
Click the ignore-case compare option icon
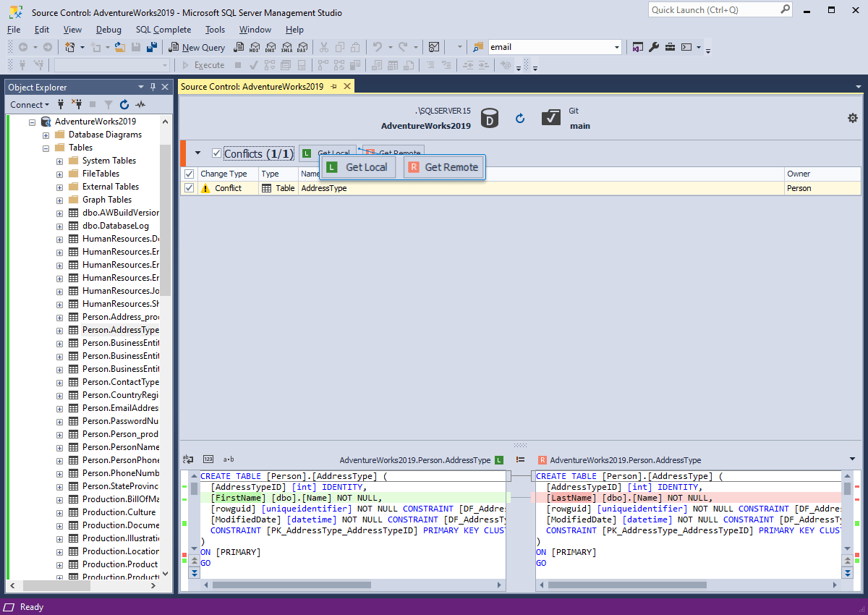[188, 459]
